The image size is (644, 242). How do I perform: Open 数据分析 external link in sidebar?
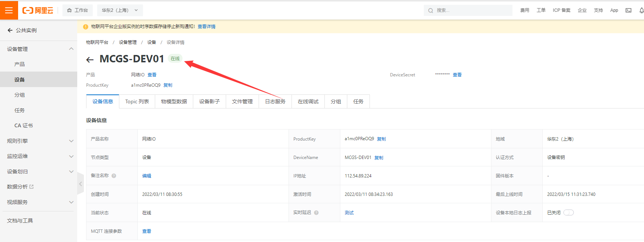20,187
